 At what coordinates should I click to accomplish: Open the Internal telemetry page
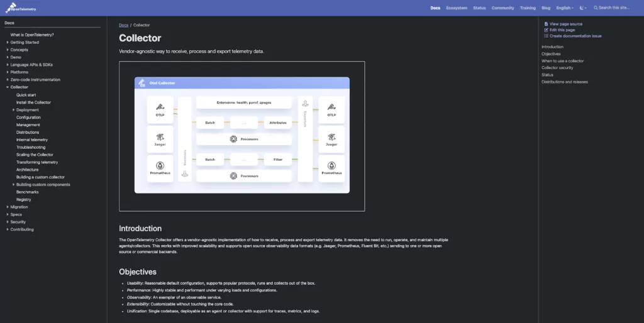pyautogui.click(x=32, y=140)
